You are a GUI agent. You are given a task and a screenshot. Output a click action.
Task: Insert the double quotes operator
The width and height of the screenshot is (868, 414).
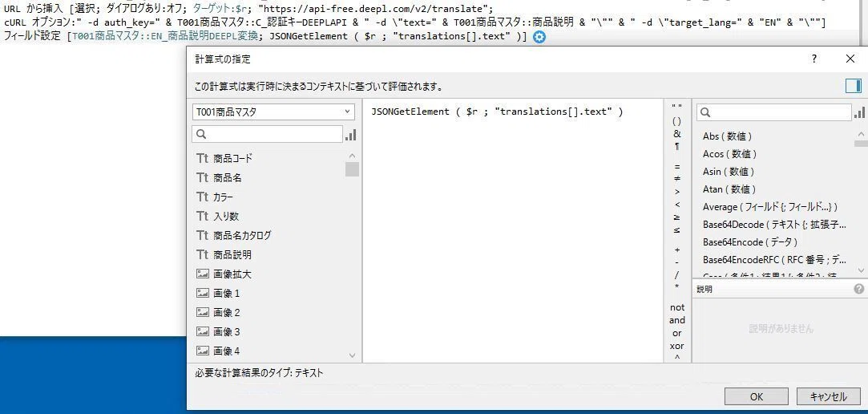[677, 107]
